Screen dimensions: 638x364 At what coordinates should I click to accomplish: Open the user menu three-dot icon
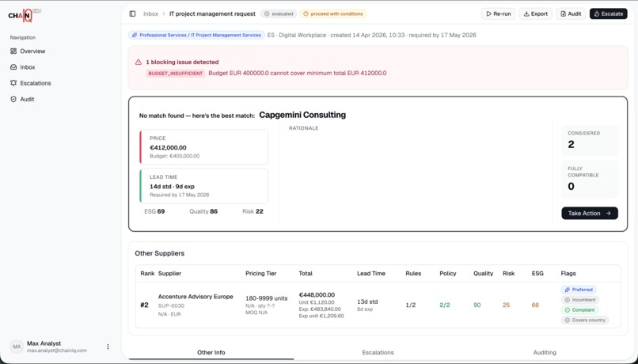coord(108,347)
